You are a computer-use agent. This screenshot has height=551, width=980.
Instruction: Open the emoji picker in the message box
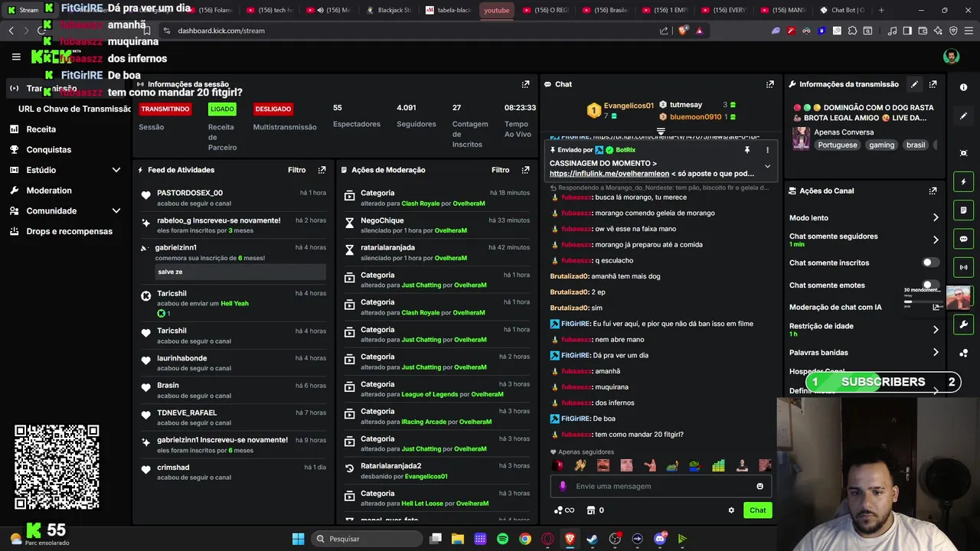pyautogui.click(x=759, y=486)
